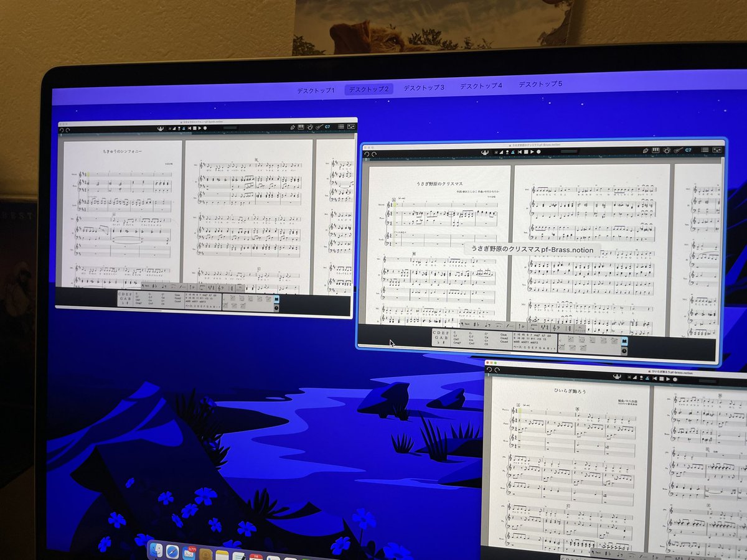This screenshot has width=747, height=560.
Task: Switch to デスクトップ3 space
Action: click(424, 88)
